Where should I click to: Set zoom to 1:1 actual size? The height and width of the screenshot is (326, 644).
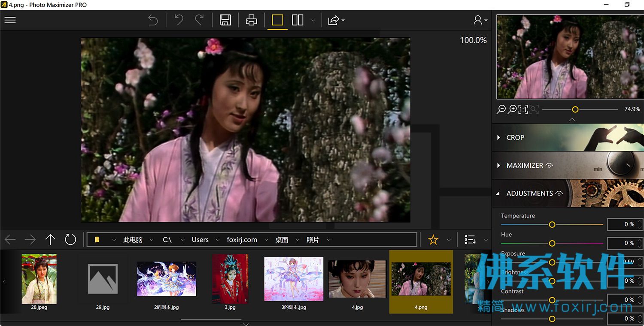point(523,109)
